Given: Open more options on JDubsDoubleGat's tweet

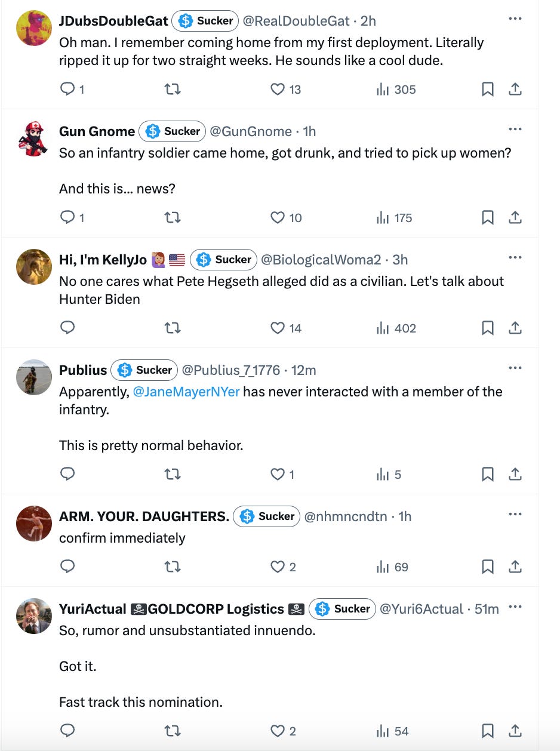Looking at the screenshot, I should click(515, 19).
